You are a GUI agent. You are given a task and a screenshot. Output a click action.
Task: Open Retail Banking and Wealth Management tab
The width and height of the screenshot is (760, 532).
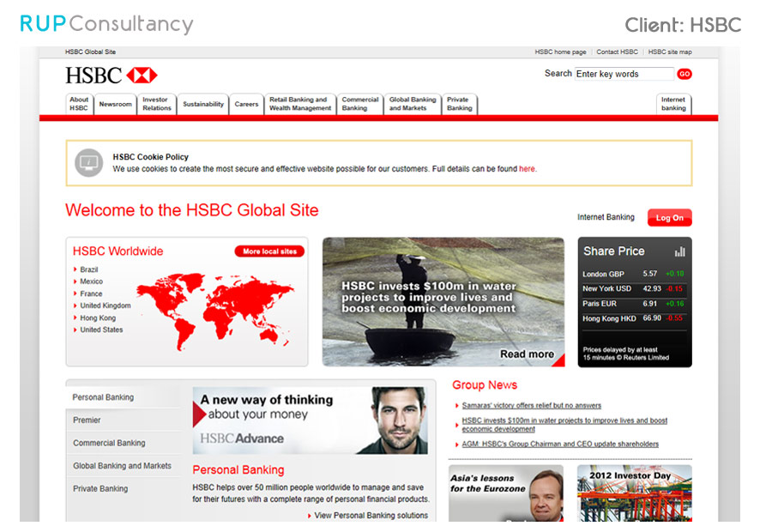coord(300,104)
